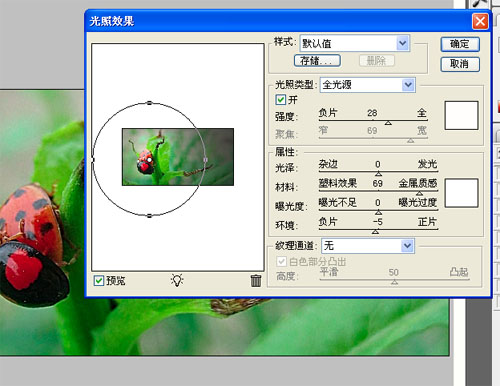
Task: Click the white center light point on ladybug
Action: [x=149, y=160]
